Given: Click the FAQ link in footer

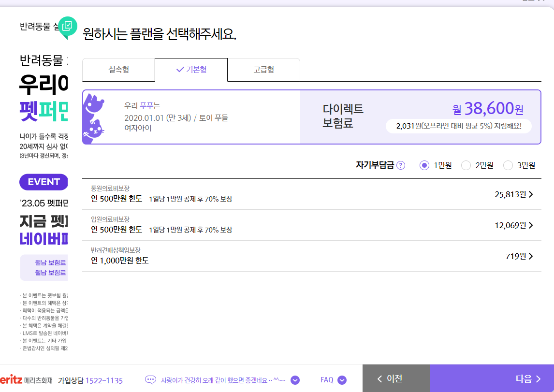Looking at the screenshot, I should point(327,380).
